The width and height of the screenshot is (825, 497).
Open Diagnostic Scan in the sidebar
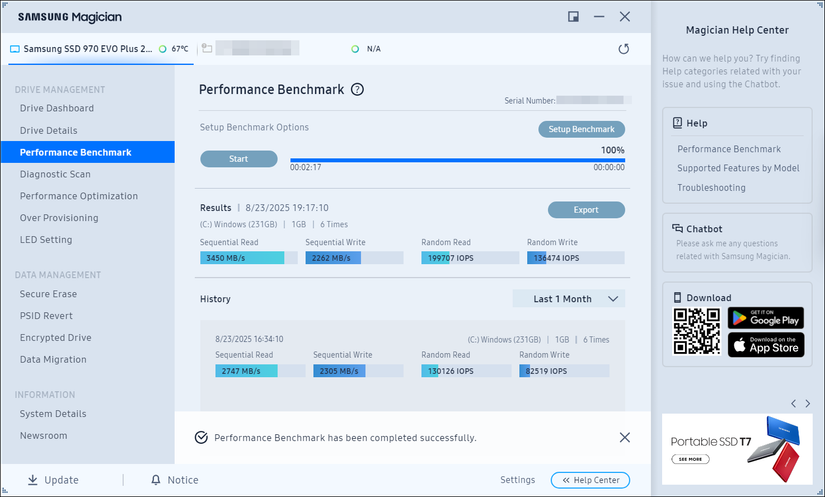pyautogui.click(x=55, y=174)
